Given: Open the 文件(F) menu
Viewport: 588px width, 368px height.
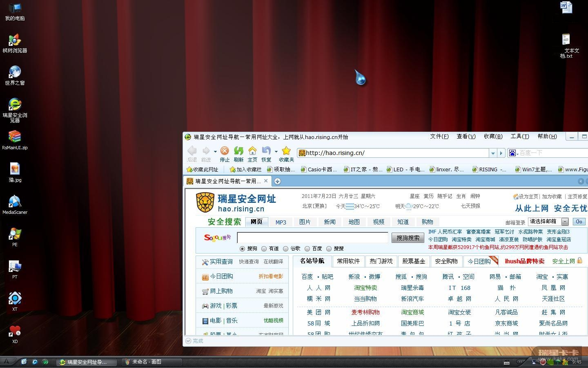Looking at the screenshot, I should [x=439, y=137].
